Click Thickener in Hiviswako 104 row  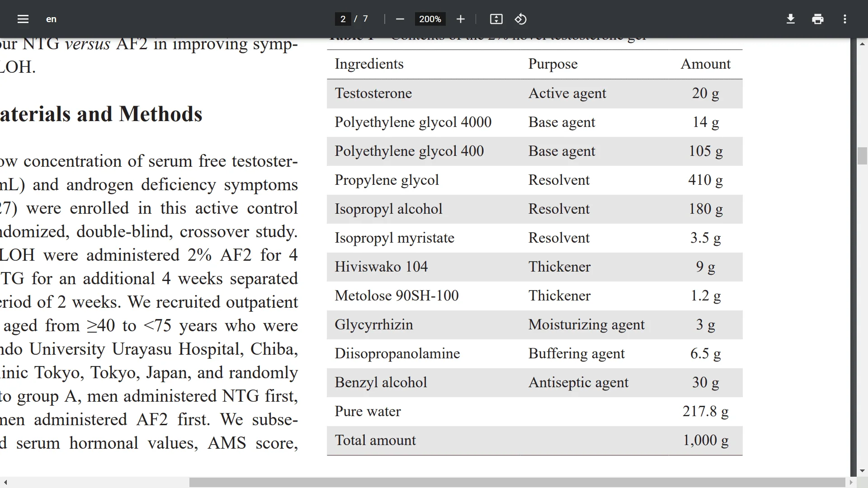[559, 267]
